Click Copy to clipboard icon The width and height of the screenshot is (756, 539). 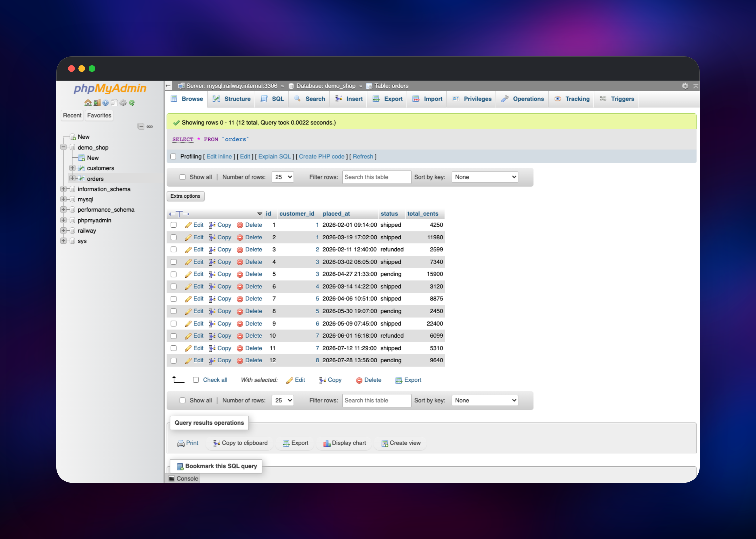coord(216,443)
